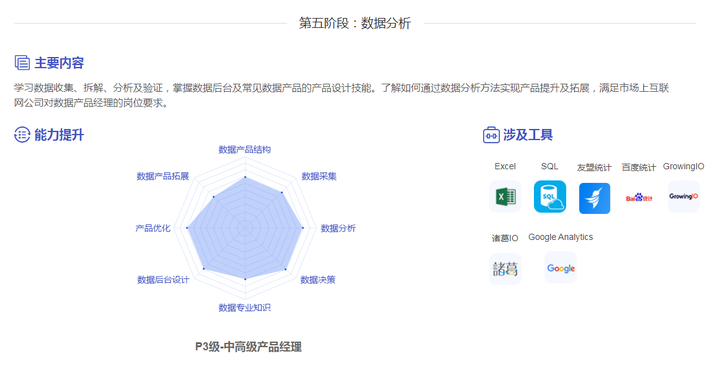Click the Excel tool icon
This screenshot has height=372, width=720.
tap(505, 197)
